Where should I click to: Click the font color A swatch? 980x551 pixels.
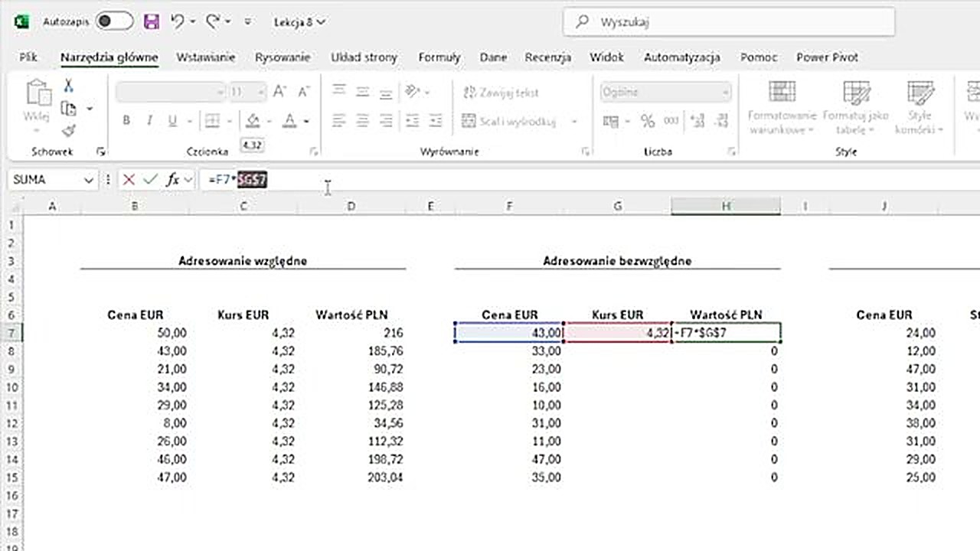pyautogui.click(x=289, y=121)
